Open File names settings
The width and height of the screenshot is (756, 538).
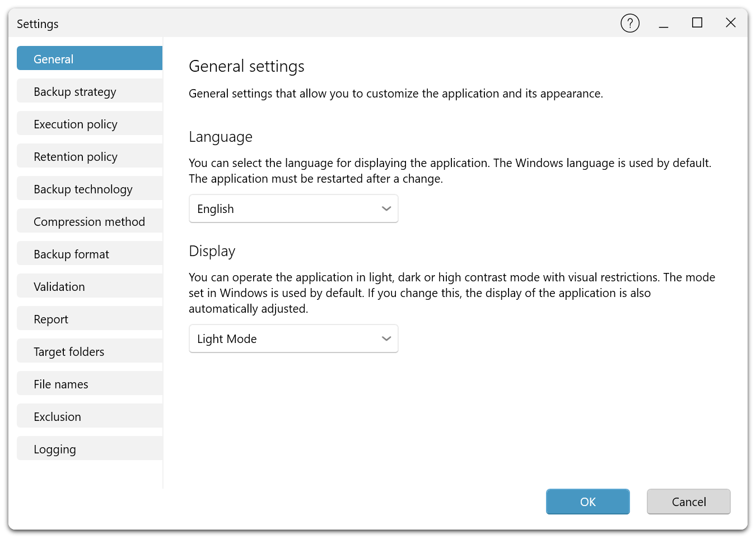click(x=90, y=384)
